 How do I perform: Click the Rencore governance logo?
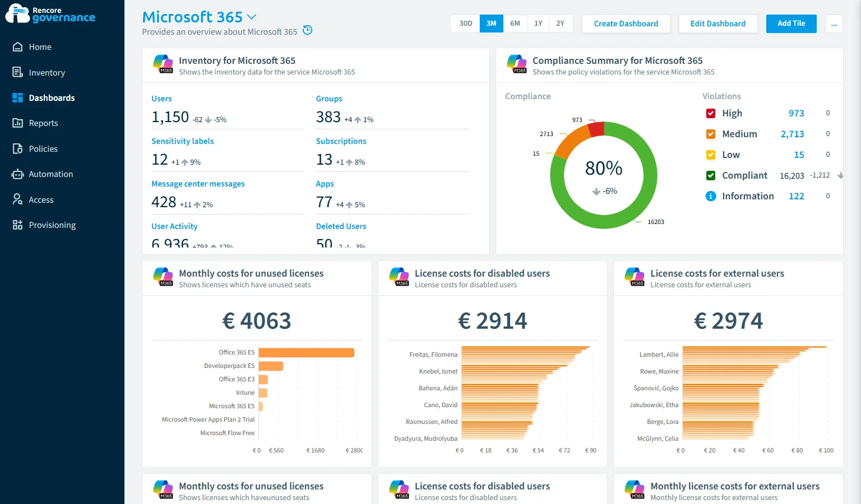pos(50,14)
